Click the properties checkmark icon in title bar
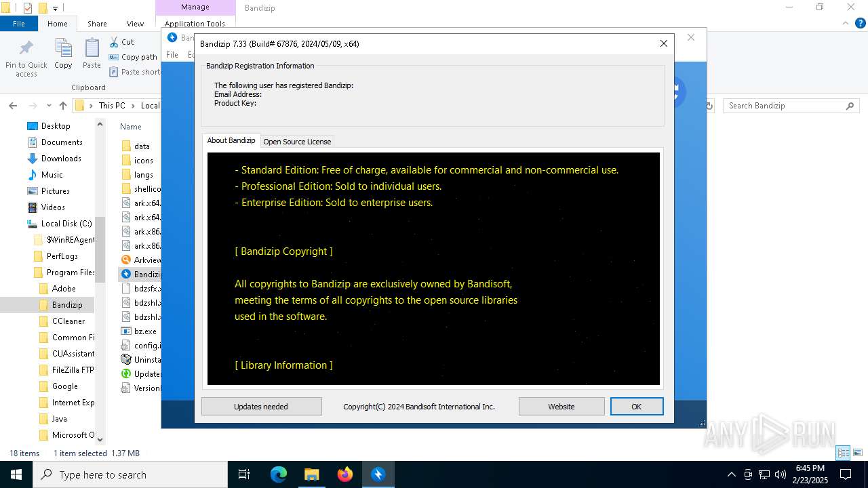The image size is (868, 488). [28, 8]
